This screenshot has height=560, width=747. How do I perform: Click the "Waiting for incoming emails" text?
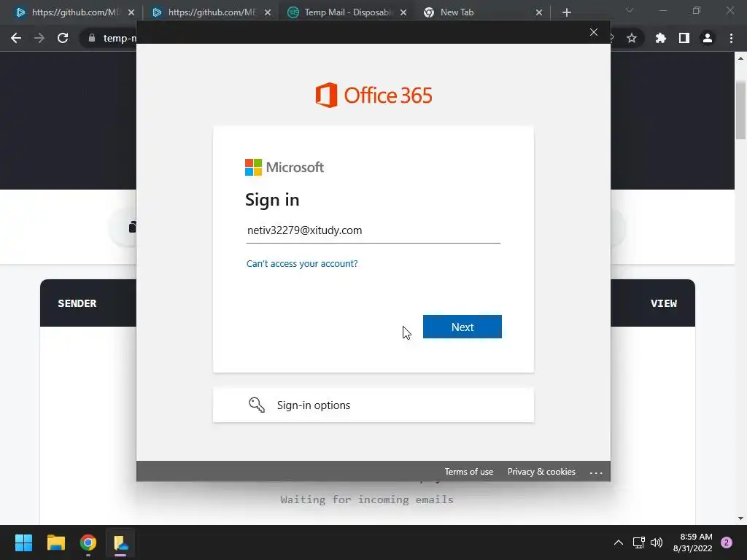pyautogui.click(x=367, y=499)
